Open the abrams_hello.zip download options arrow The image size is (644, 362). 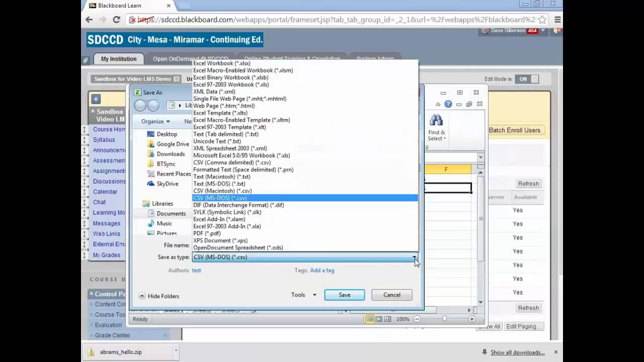tap(176, 352)
